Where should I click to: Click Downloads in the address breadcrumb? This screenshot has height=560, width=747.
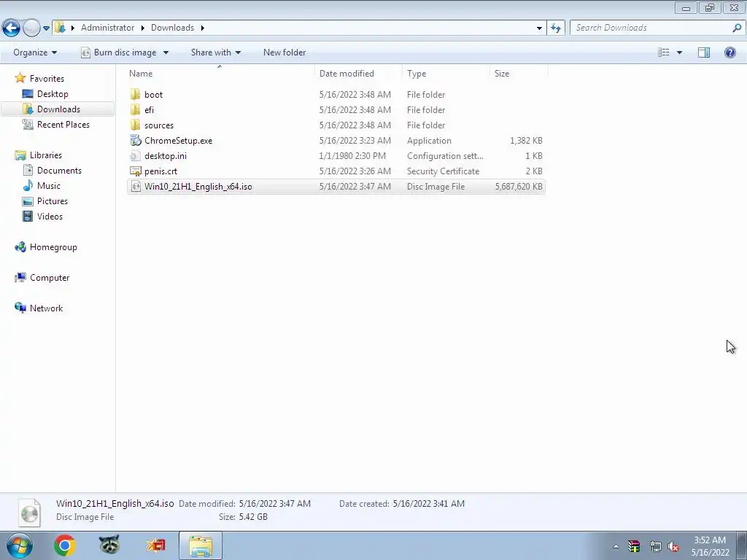[172, 28]
